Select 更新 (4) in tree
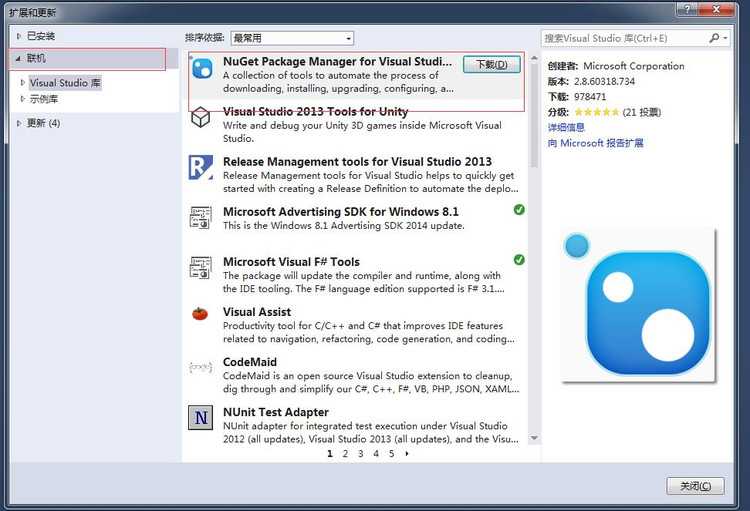This screenshot has height=511, width=750. point(43,123)
